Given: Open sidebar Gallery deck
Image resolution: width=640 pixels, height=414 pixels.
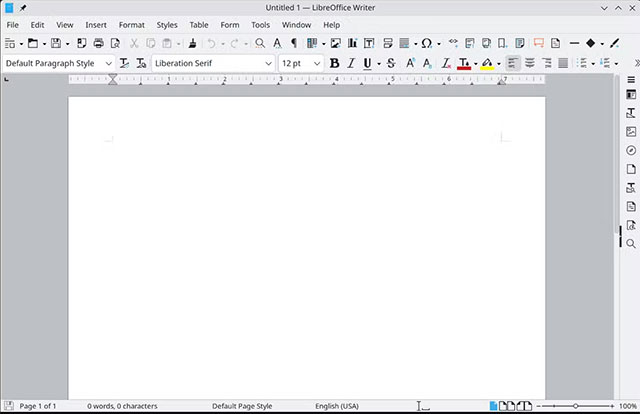Looking at the screenshot, I should pos(631,131).
